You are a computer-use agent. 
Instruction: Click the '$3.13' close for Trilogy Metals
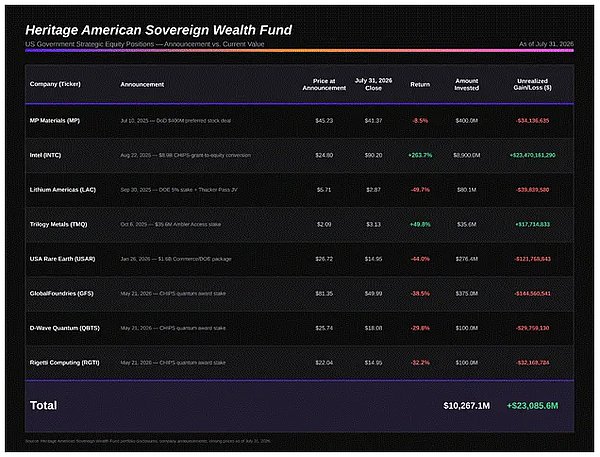(373, 224)
